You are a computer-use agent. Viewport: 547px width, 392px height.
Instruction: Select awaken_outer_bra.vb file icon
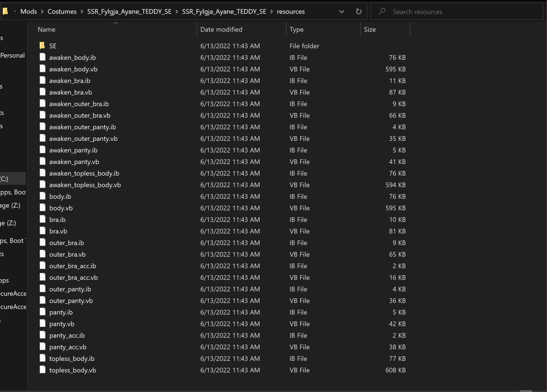click(x=42, y=115)
